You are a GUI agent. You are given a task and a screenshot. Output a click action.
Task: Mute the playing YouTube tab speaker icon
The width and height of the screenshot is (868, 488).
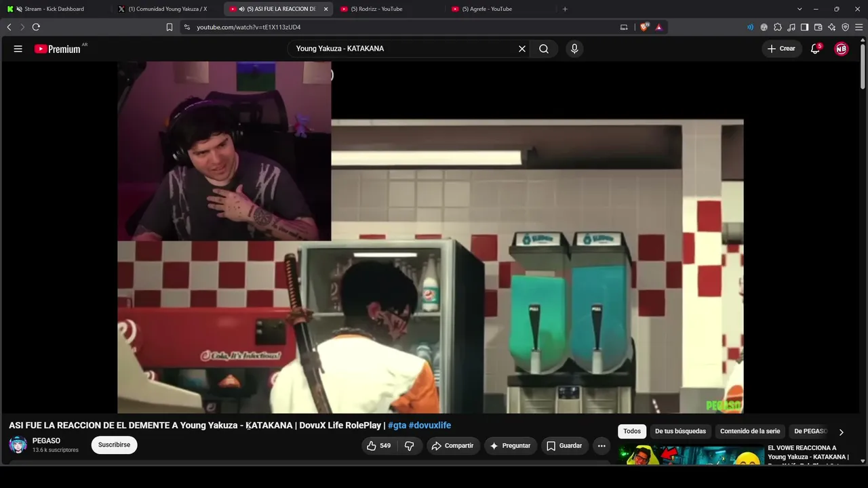[x=242, y=9]
